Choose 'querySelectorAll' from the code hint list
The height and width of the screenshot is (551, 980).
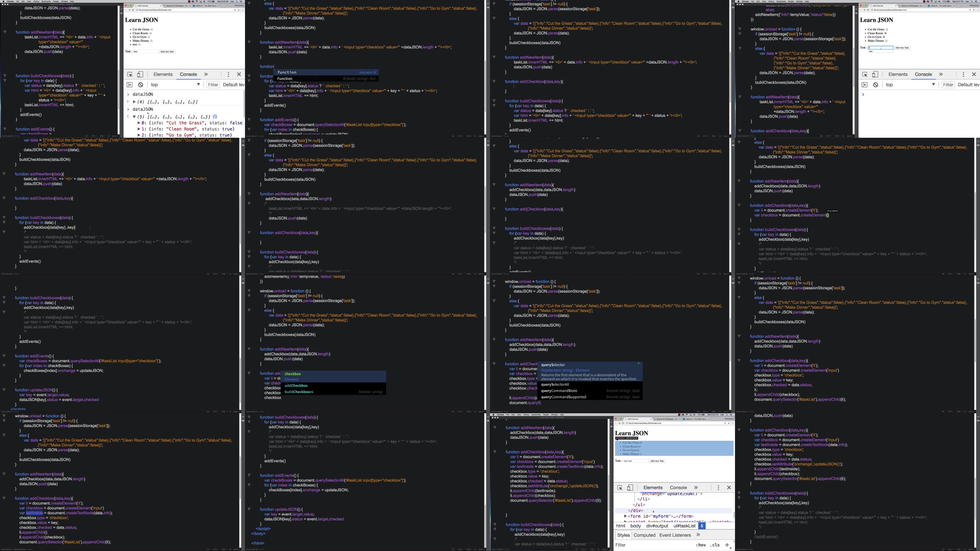(x=555, y=384)
